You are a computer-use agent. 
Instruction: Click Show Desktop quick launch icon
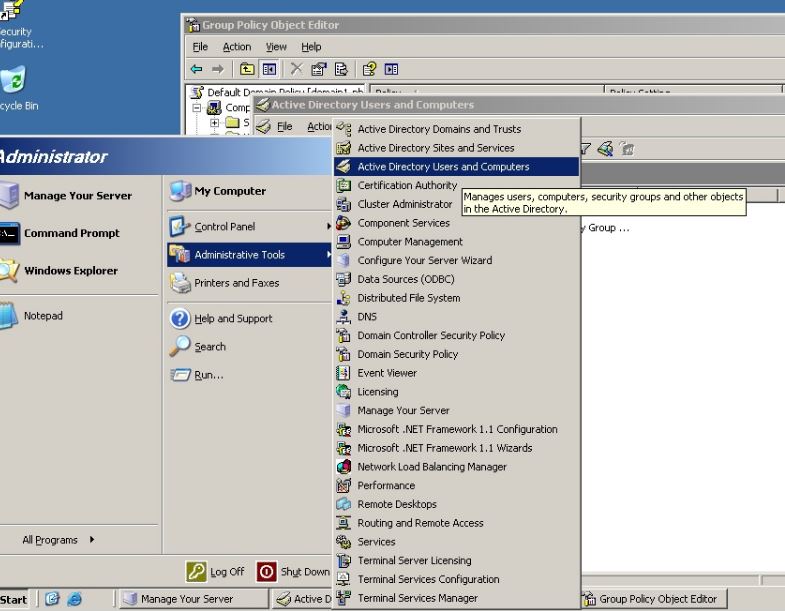pyautogui.click(x=52, y=598)
